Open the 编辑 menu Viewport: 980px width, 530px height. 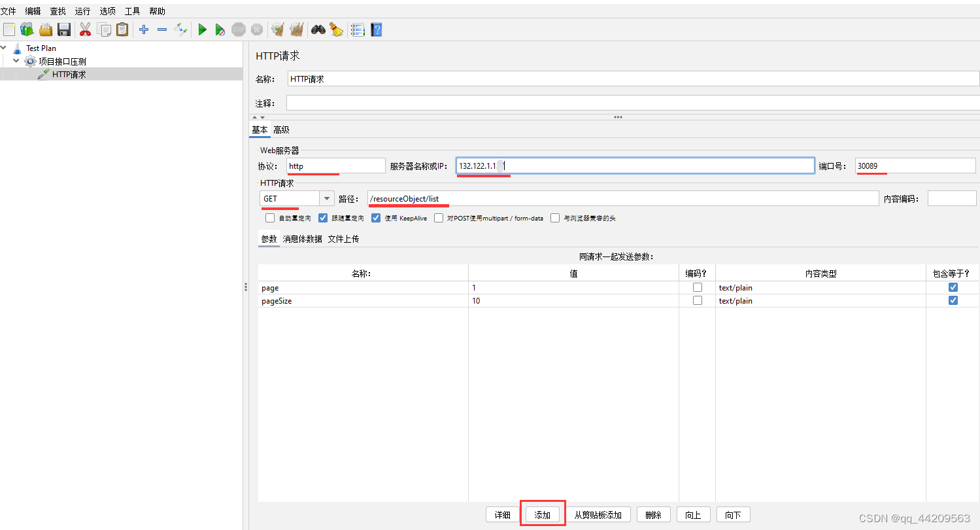click(x=33, y=11)
